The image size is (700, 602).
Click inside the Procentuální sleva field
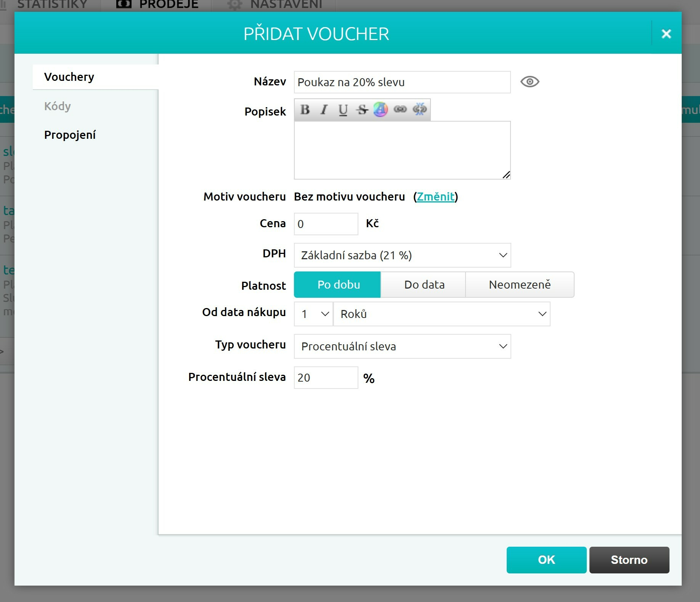[326, 377]
